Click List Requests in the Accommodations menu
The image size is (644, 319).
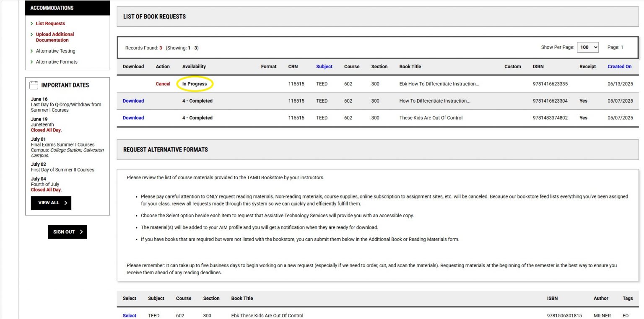(x=50, y=23)
